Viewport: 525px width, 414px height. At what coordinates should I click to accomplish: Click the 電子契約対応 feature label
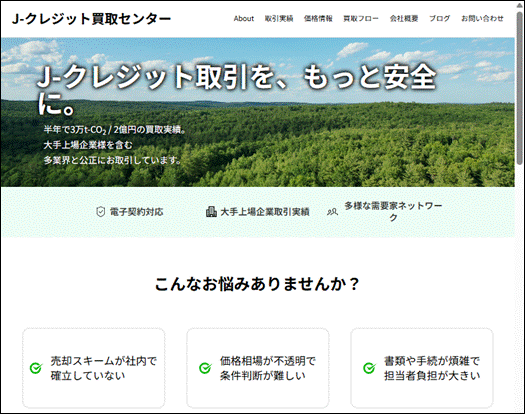137,212
